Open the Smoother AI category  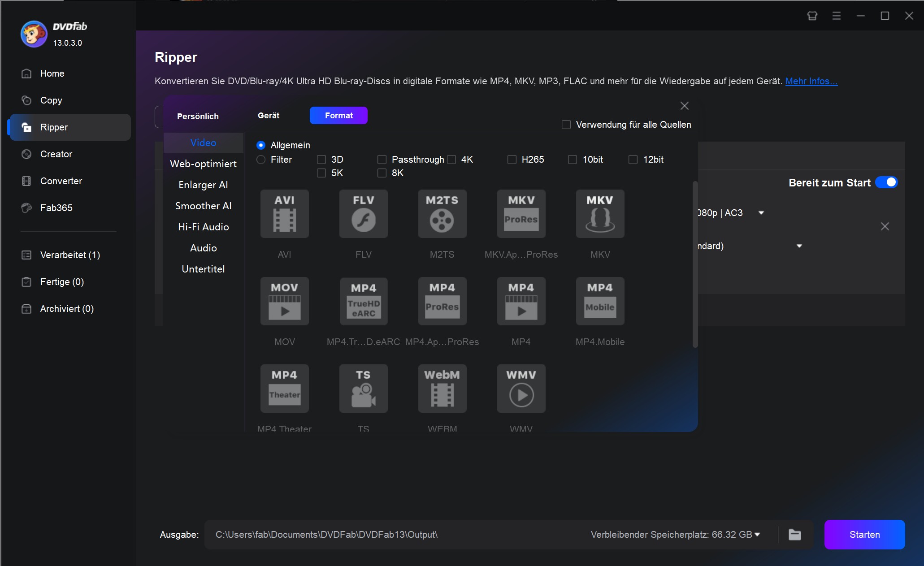203,206
